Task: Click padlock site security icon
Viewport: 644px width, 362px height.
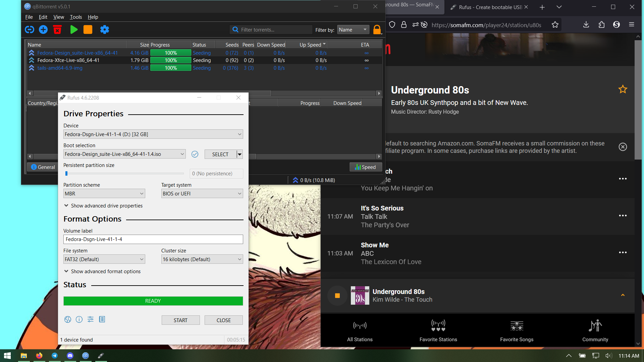Action: click(x=404, y=25)
